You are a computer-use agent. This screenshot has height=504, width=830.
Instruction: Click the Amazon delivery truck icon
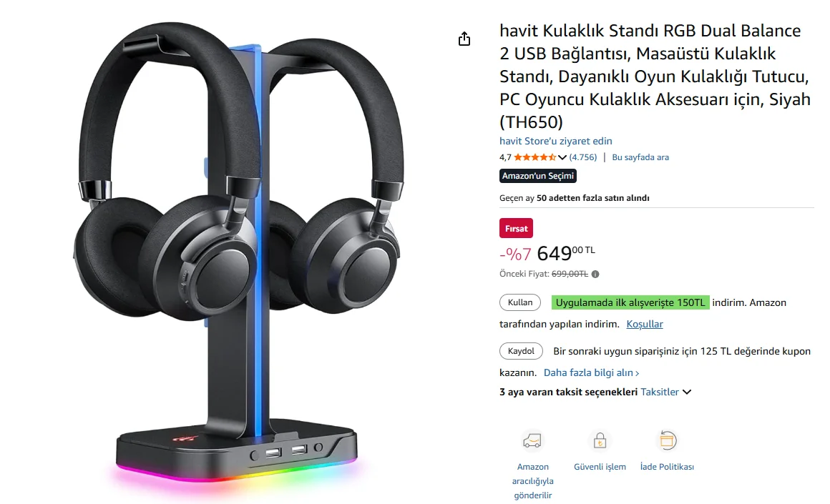click(532, 440)
